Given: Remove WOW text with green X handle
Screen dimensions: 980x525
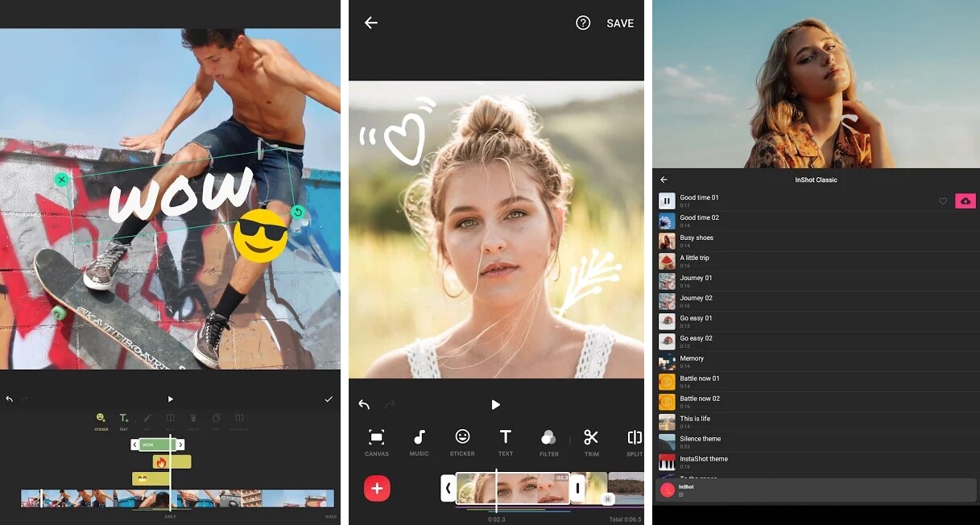Looking at the screenshot, I should click(x=61, y=180).
